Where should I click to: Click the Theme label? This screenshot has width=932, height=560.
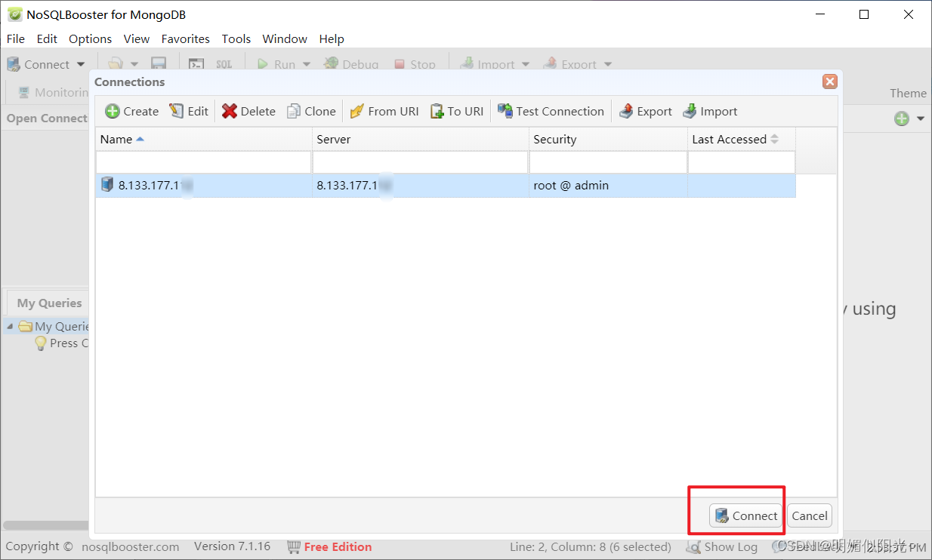pos(908,93)
